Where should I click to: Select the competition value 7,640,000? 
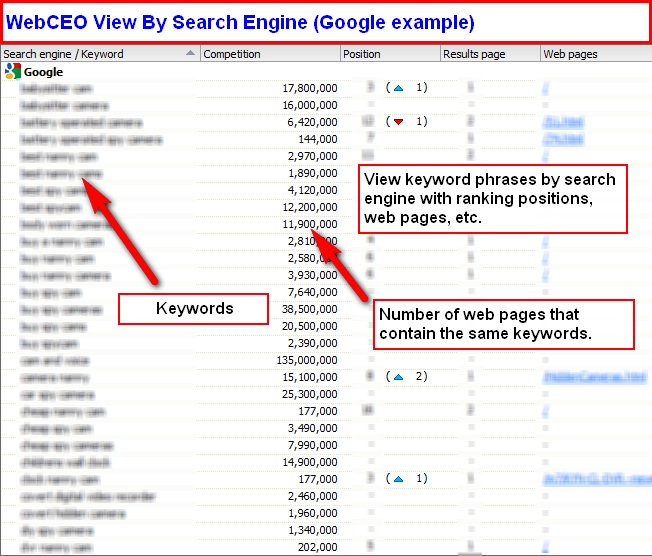[x=312, y=292]
